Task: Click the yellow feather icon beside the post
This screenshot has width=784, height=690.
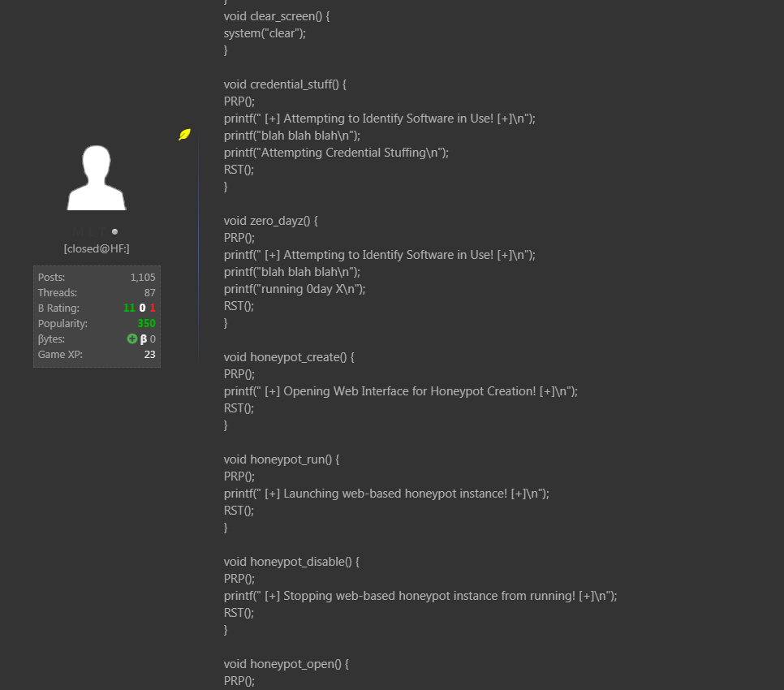Action: [184, 135]
